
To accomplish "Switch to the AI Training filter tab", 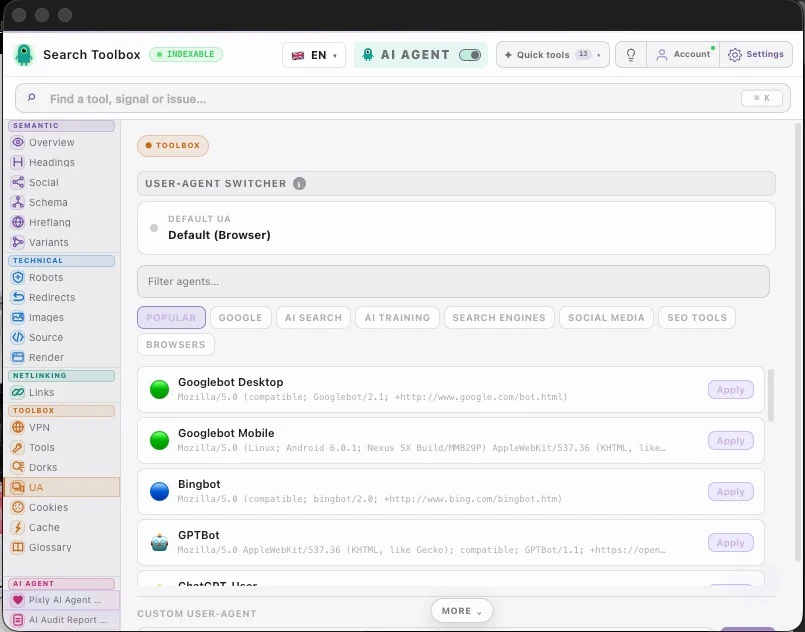I will click(x=397, y=317).
